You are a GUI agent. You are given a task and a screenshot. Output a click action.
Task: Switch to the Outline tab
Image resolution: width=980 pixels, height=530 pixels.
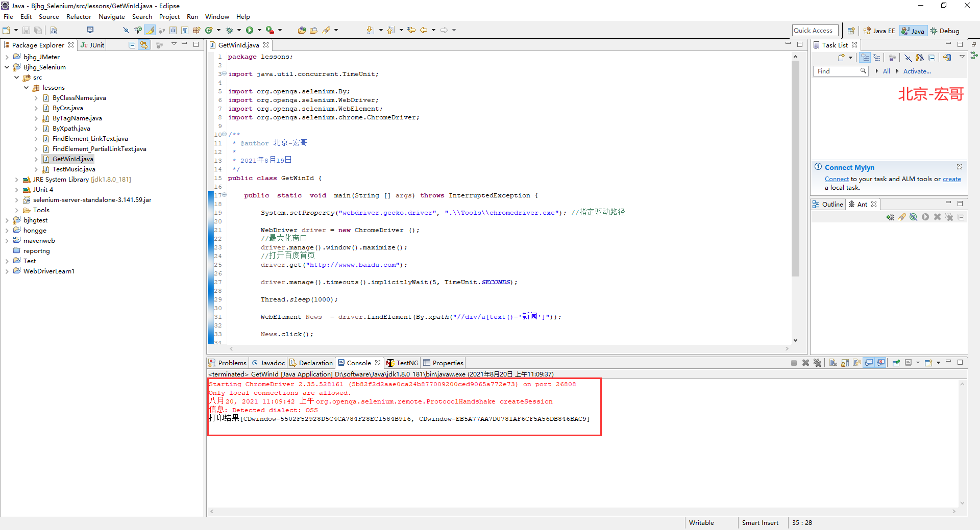pos(828,205)
